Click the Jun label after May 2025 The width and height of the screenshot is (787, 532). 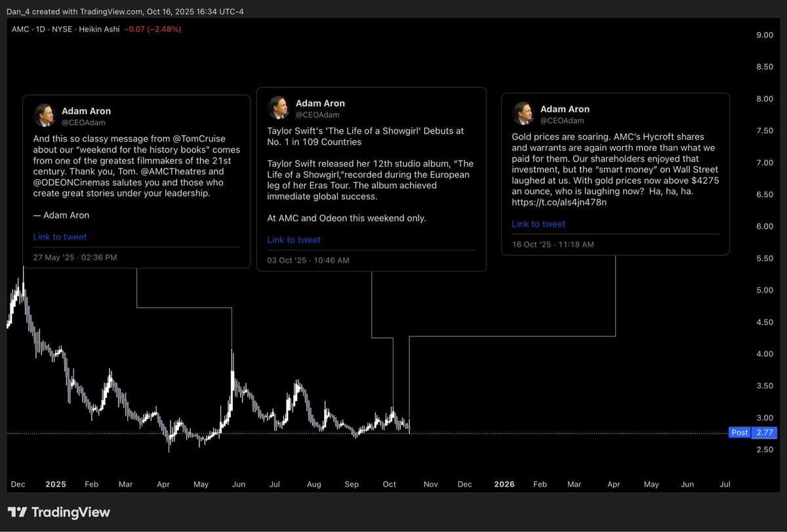point(239,484)
